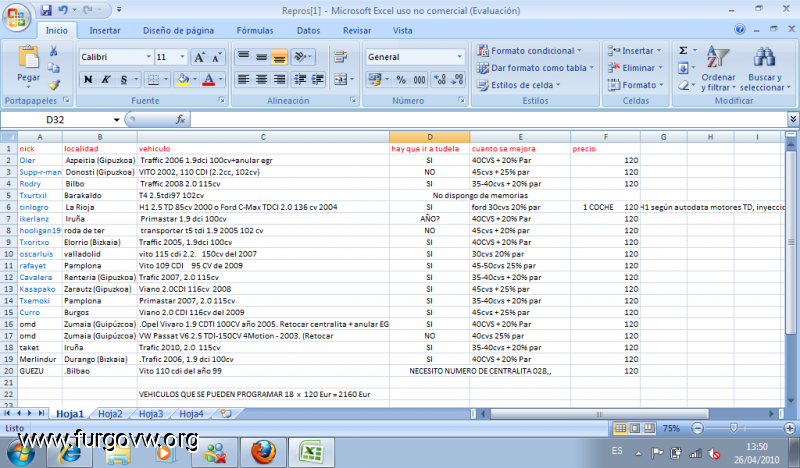Screen dimensions: 800x468
Task: Click the AutoSum sigma icon
Action: 684,50
